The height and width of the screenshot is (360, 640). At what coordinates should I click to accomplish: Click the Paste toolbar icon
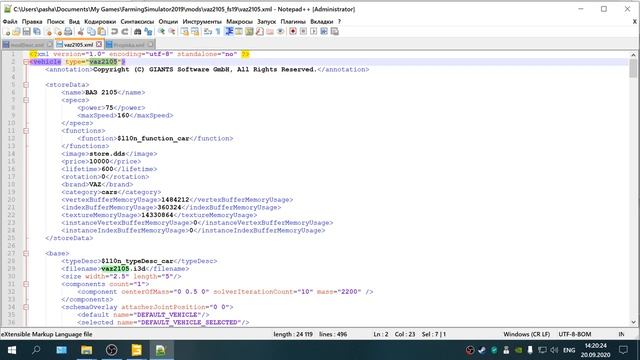[x=101, y=31]
